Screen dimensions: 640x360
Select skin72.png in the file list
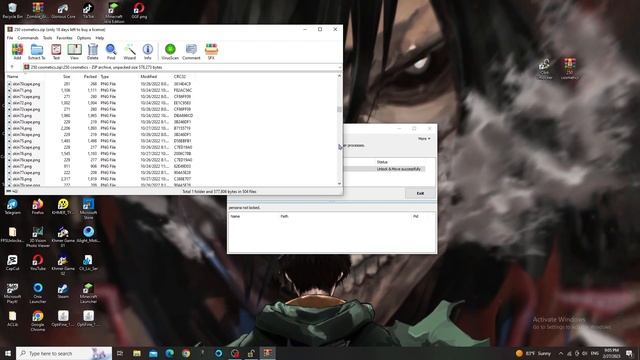pyautogui.click(x=22, y=103)
